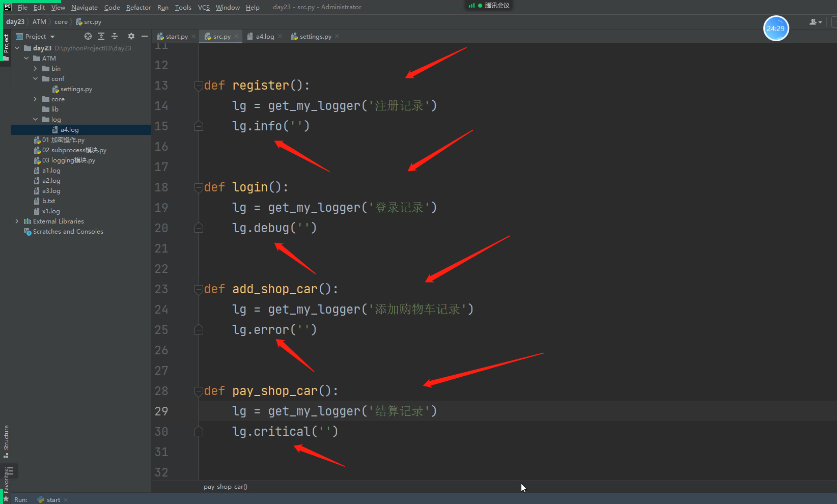This screenshot has width=837, height=504.
Task: Fold the register function at line 13
Action: point(199,86)
